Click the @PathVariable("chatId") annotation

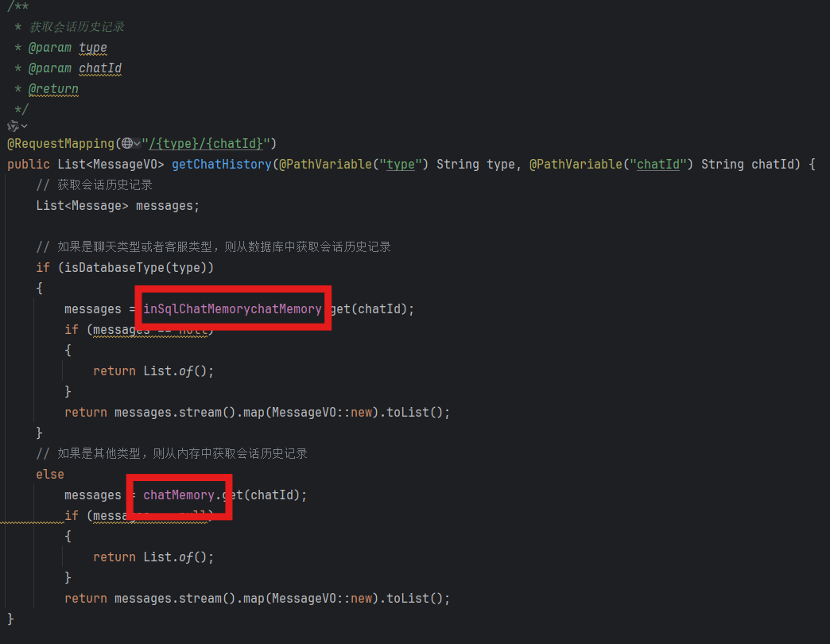click(x=576, y=164)
